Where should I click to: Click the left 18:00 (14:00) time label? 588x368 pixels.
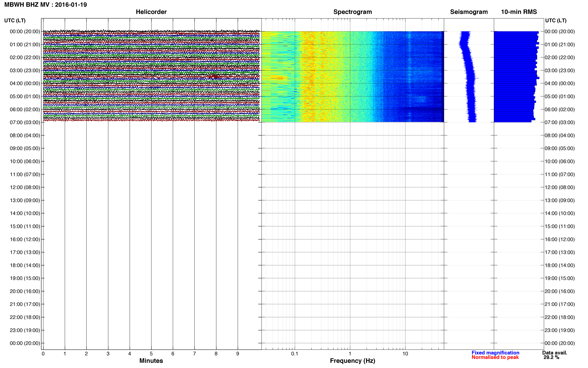coord(25,265)
